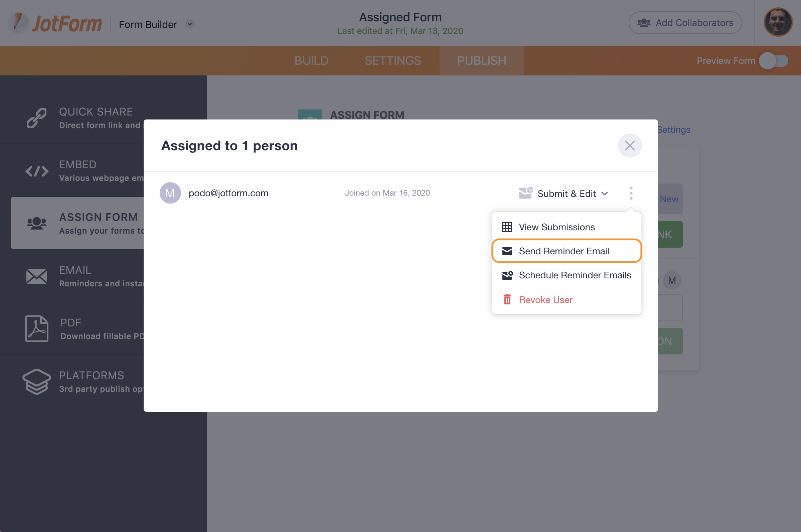This screenshot has height=532, width=801.
Task: Select Schedule Reminder Emails option
Action: (x=575, y=275)
